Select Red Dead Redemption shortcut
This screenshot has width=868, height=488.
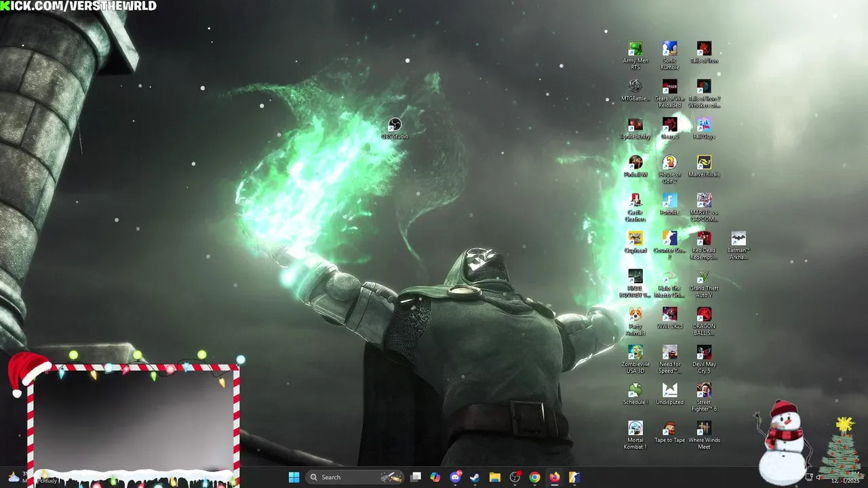[x=705, y=245]
